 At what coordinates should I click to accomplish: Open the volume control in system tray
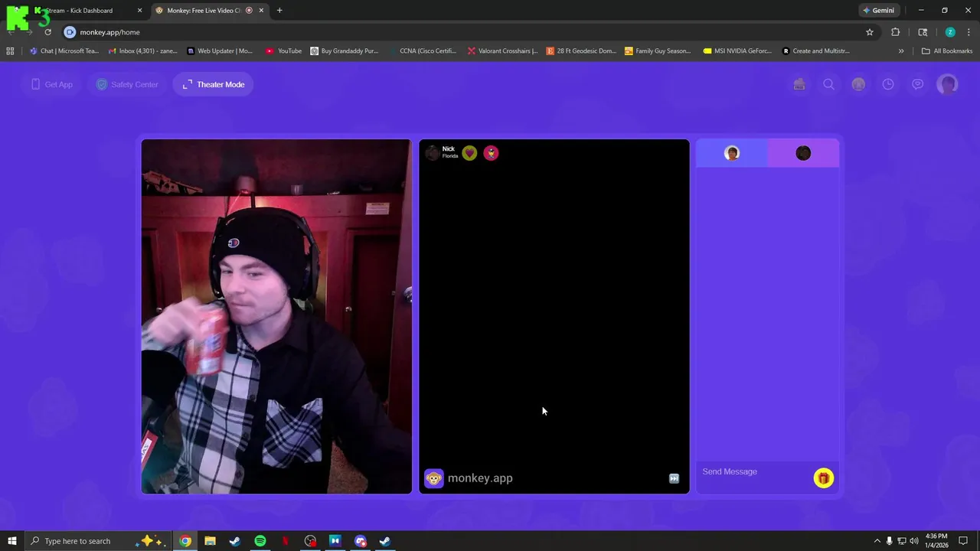click(x=914, y=541)
